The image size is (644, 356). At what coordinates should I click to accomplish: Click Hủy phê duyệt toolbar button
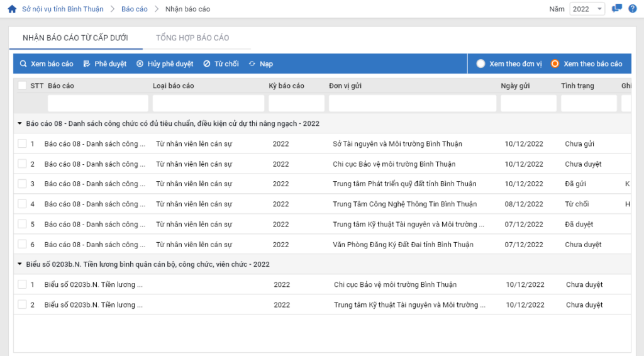(165, 64)
